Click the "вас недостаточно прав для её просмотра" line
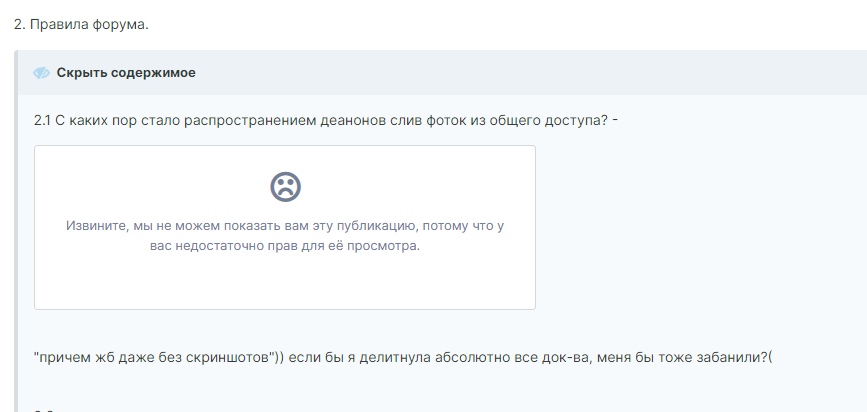 [285, 246]
